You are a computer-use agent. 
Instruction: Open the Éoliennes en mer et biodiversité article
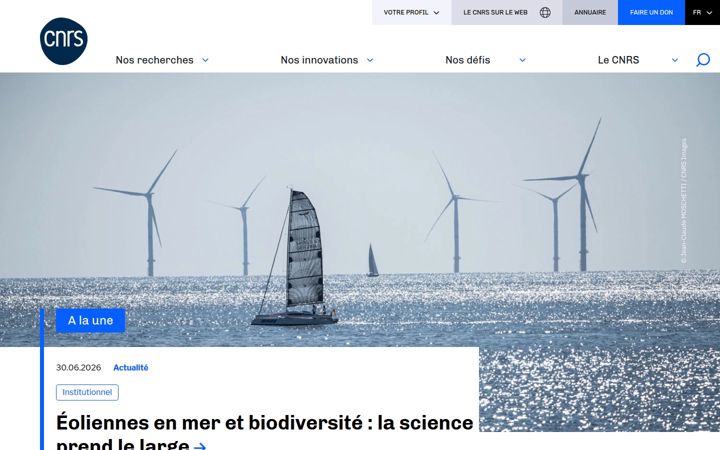coord(264,432)
